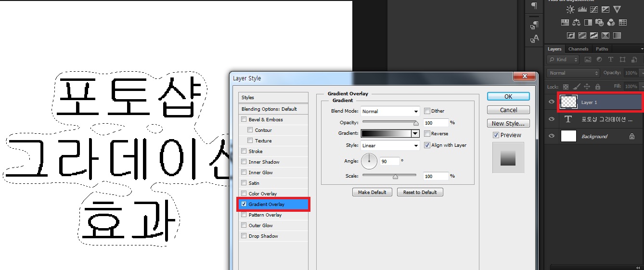Enable the Stroke style checkbox
Viewport: 644px width, 270px height.
coord(244,151)
